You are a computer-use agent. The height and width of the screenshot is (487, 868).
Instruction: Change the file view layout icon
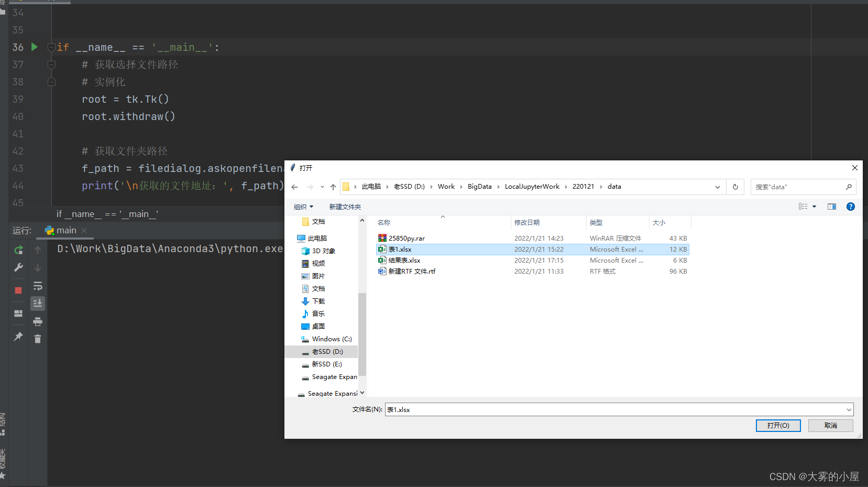click(803, 207)
